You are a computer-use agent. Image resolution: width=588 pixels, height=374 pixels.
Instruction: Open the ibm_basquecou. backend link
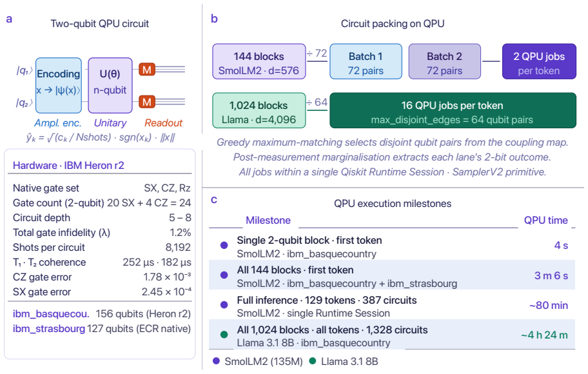coord(51,313)
